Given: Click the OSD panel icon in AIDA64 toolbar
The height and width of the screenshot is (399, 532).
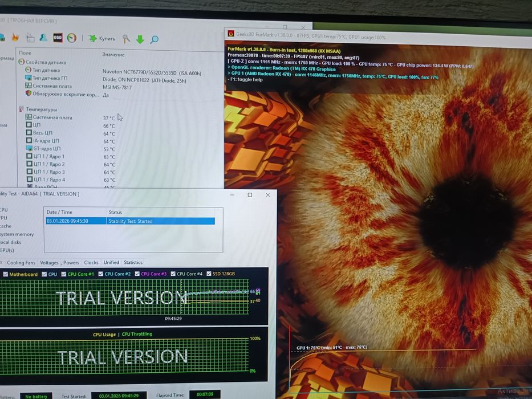Looking at the screenshot, I should coord(58,37).
